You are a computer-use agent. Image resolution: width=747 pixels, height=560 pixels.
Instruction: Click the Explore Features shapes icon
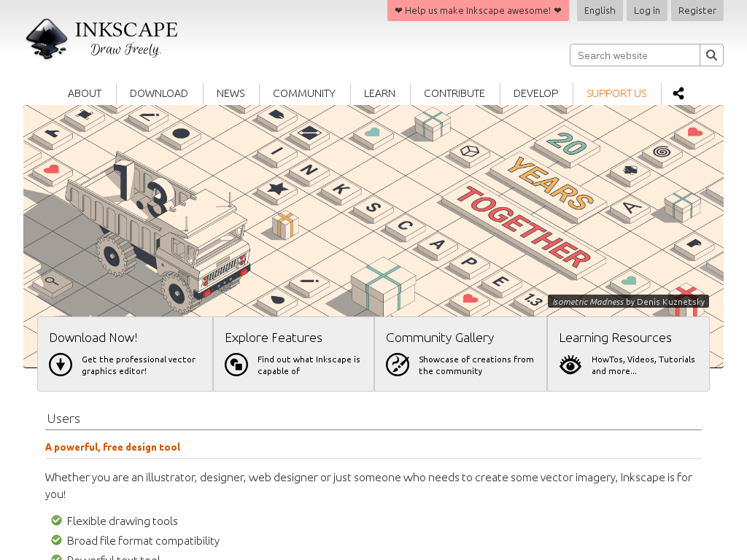(x=236, y=365)
